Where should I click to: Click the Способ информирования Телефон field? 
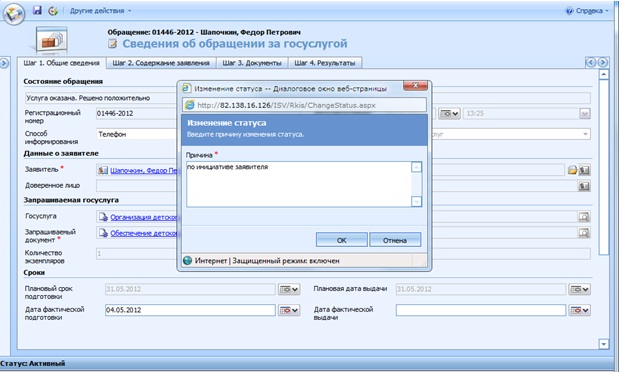137,134
